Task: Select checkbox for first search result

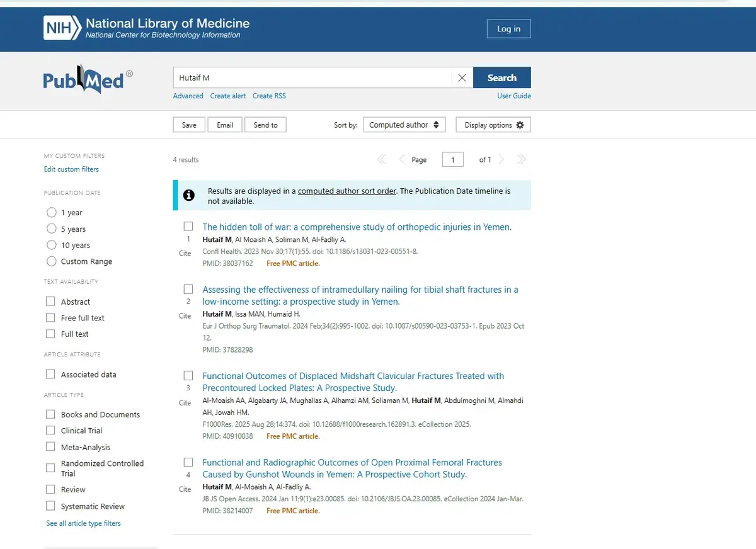Action: [188, 226]
